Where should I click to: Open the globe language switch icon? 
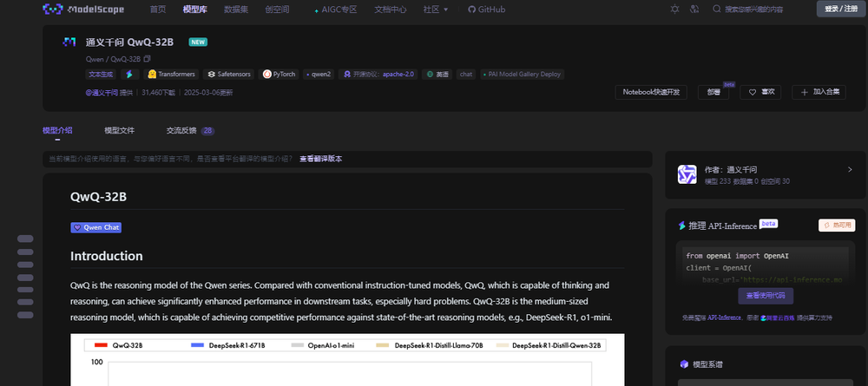pyautogui.click(x=694, y=9)
